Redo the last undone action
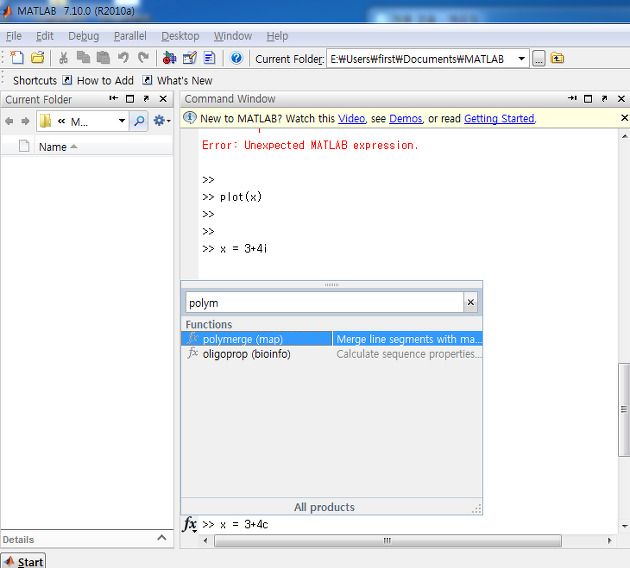The image size is (630, 568). tap(143, 58)
